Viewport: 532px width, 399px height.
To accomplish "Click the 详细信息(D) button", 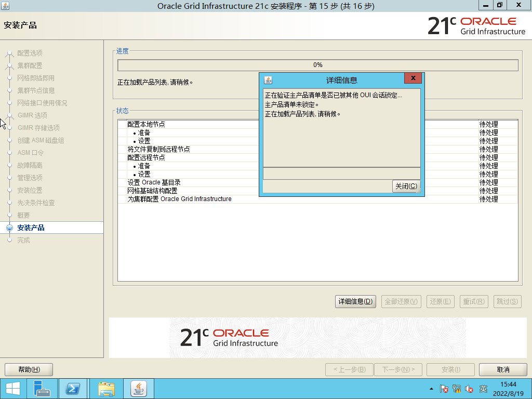I will (x=355, y=301).
